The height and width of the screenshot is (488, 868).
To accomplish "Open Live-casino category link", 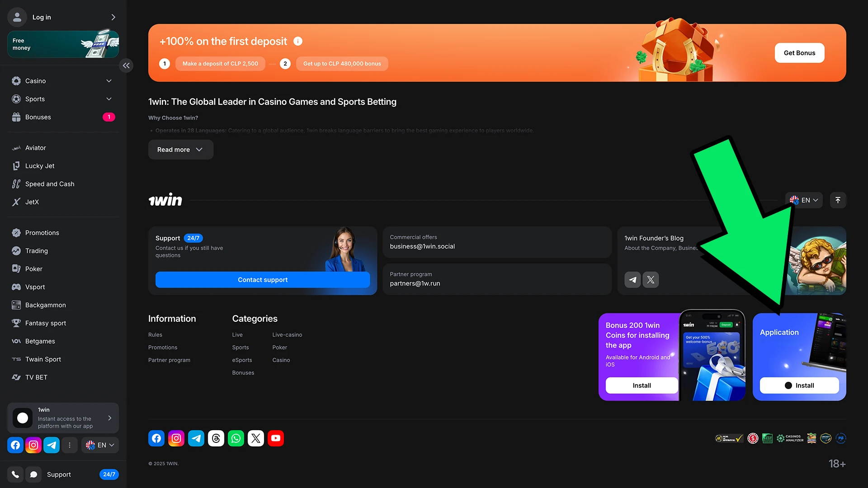I will click(287, 335).
